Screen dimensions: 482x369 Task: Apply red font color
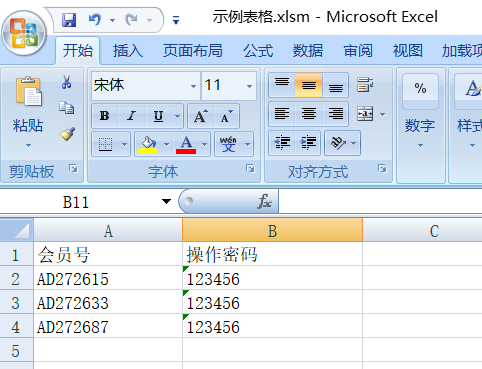pos(186,144)
